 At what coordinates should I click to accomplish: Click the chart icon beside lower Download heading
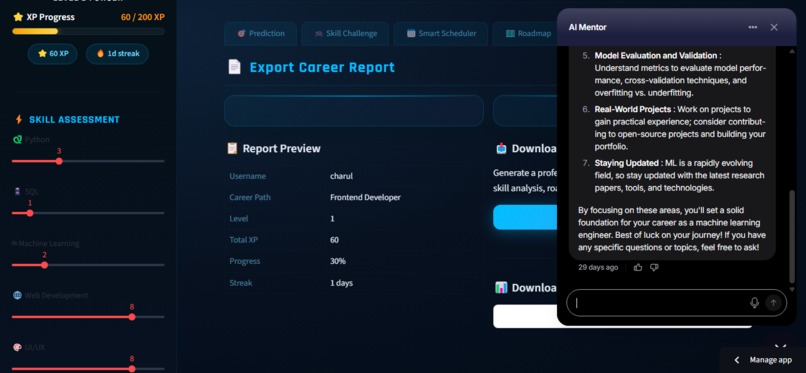pos(501,288)
